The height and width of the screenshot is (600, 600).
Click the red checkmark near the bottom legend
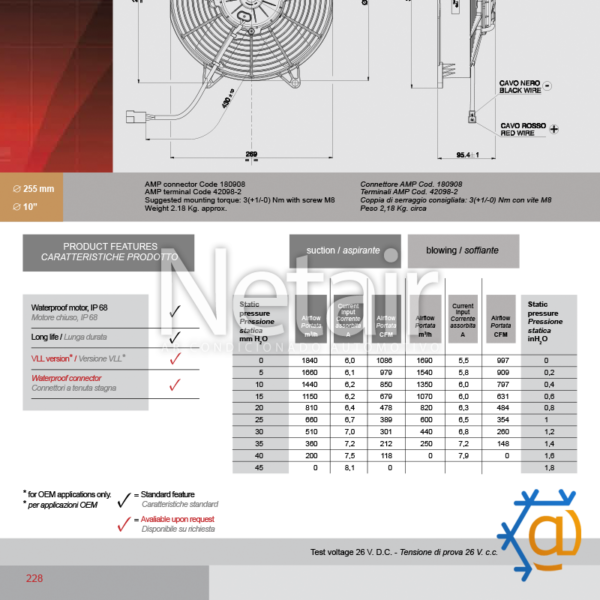[125, 523]
